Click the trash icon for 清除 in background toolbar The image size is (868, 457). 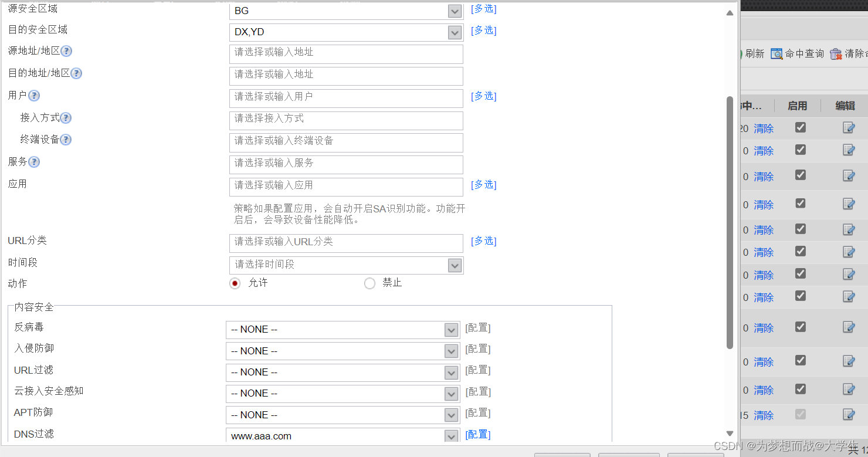[836, 53]
